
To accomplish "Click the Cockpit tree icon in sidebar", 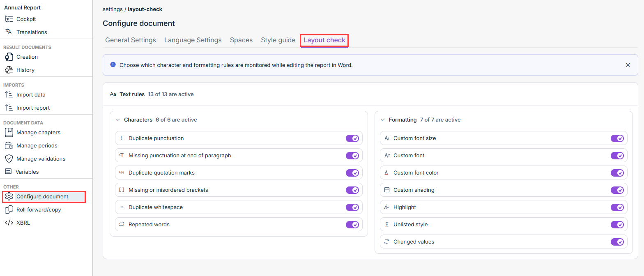I will pos(9,19).
